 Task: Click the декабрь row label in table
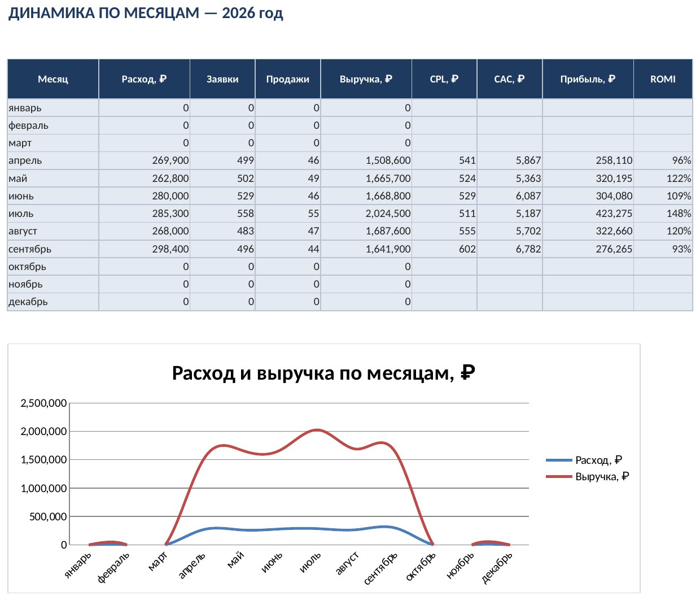[x=53, y=302]
